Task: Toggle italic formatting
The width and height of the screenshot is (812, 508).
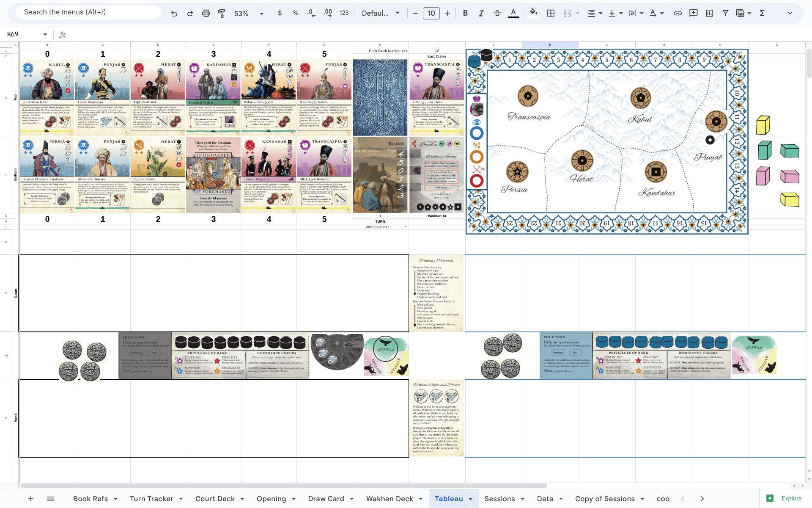Action: click(481, 13)
